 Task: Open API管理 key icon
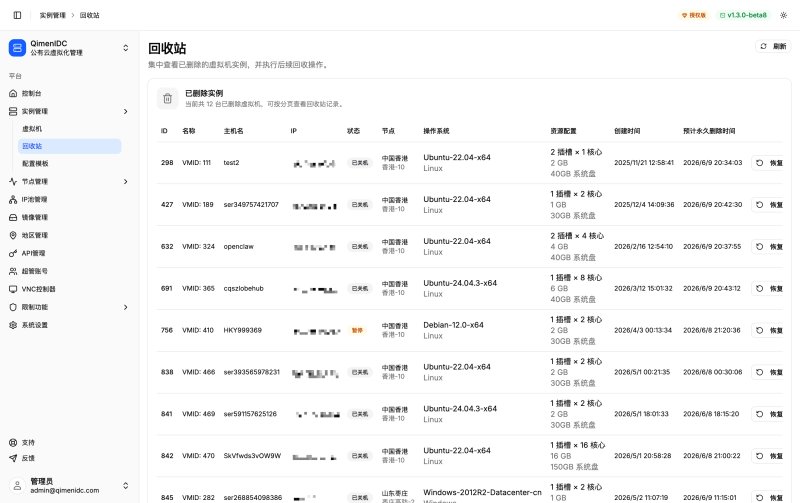click(x=13, y=253)
